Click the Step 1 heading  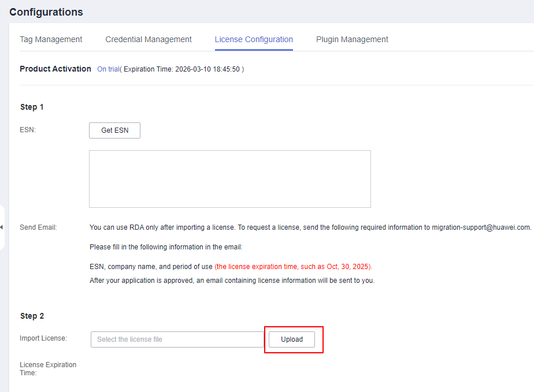32,107
